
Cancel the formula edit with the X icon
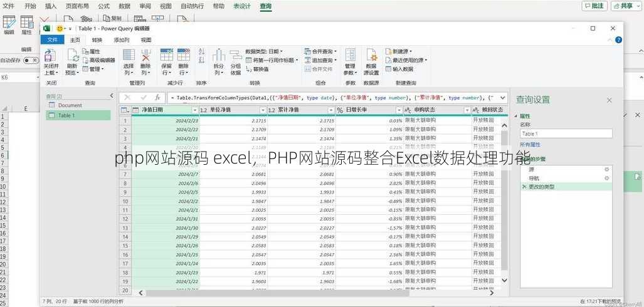[127, 98]
